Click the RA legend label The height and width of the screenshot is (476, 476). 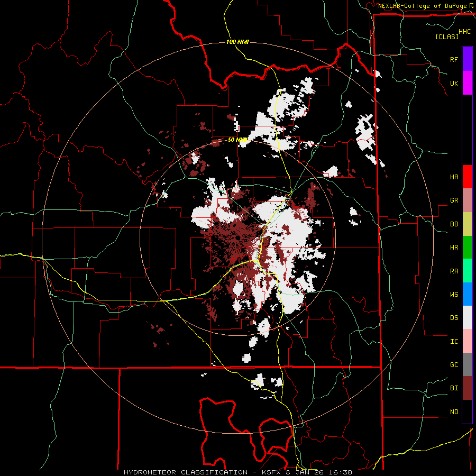pyautogui.click(x=454, y=271)
